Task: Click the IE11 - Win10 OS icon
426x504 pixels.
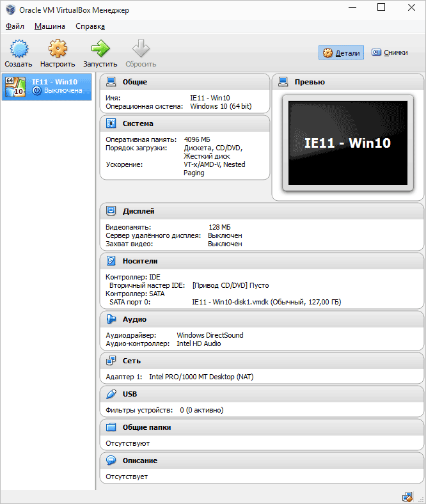Action: pyautogui.click(x=15, y=87)
